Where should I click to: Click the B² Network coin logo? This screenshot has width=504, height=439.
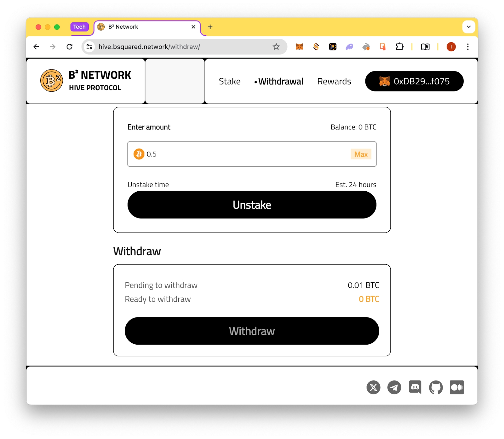click(x=52, y=81)
